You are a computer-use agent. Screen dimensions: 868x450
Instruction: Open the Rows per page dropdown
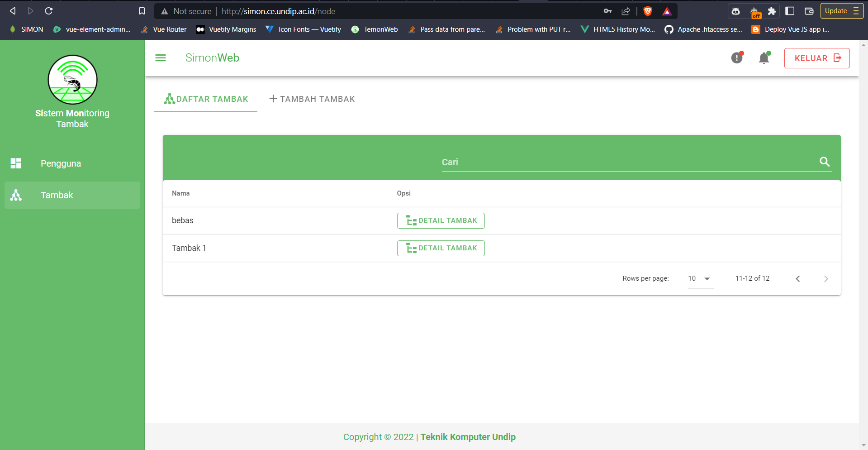click(700, 278)
